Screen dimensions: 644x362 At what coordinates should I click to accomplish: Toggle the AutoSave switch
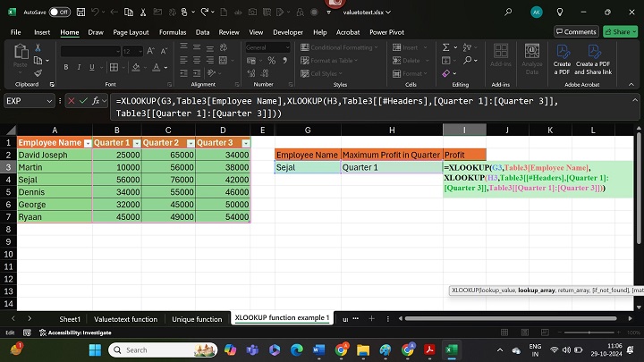click(59, 12)
